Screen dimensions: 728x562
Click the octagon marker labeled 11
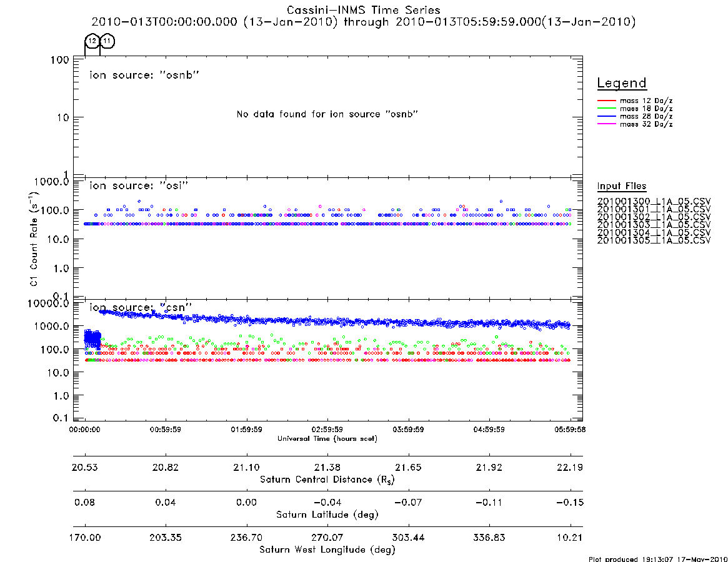(x=107, y=41)
